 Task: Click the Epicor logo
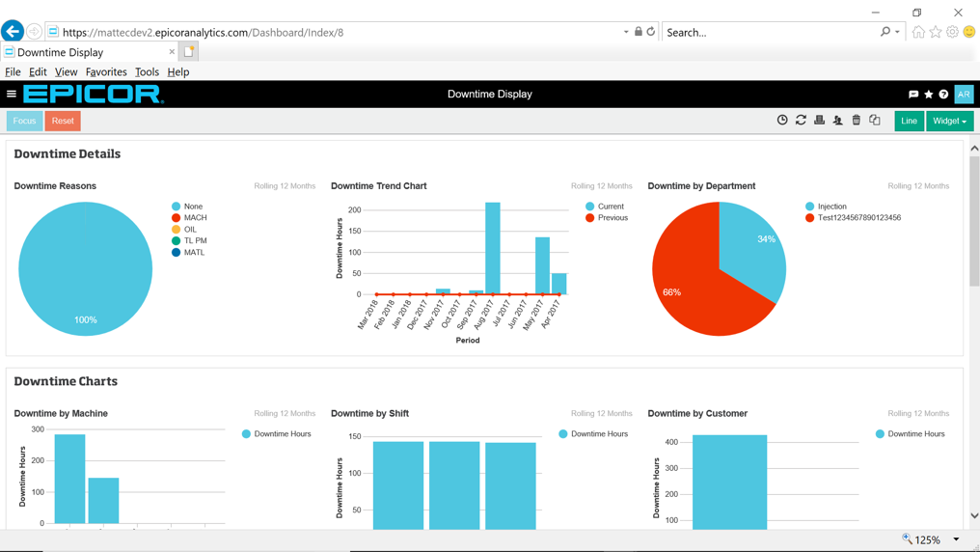point(94,95)
